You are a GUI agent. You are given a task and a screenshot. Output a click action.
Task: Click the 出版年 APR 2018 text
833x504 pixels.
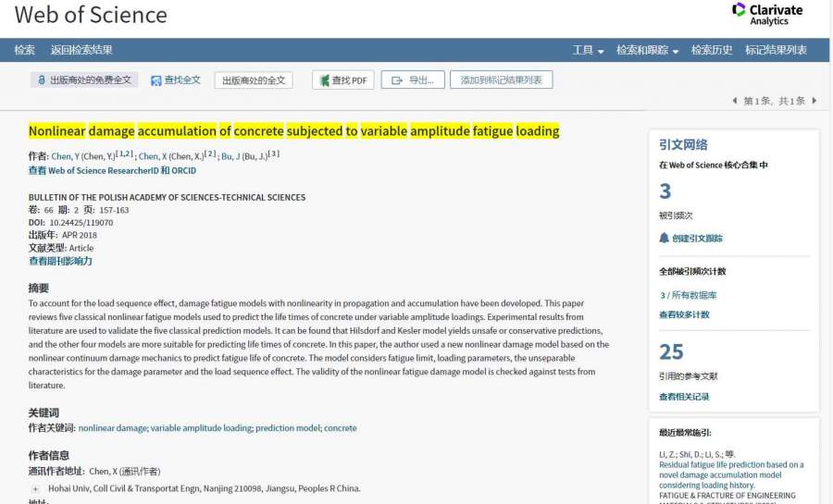pos(63,235)
